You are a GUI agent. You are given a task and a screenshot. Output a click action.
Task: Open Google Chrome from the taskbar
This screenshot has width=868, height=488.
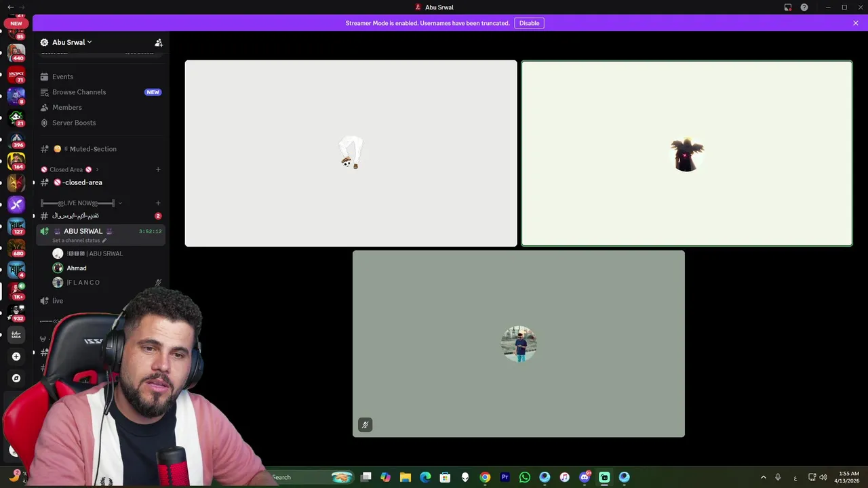point(485,477)
